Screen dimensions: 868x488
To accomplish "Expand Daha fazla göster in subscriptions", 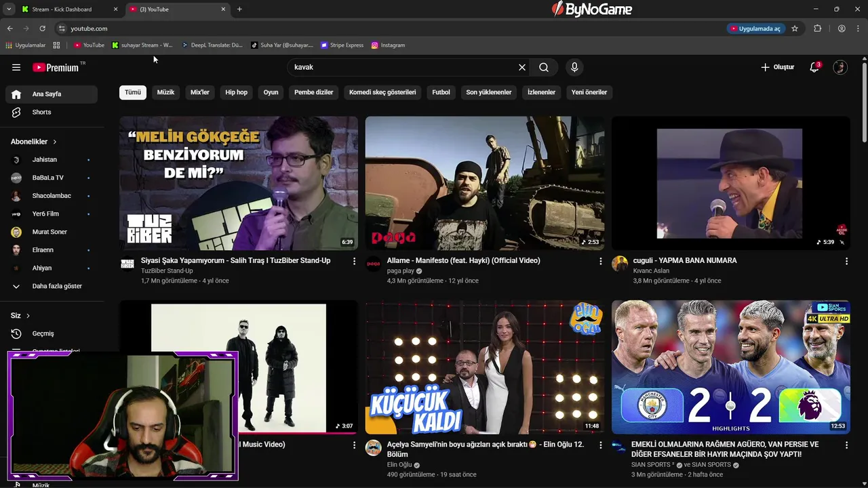I will click(52, 286).
